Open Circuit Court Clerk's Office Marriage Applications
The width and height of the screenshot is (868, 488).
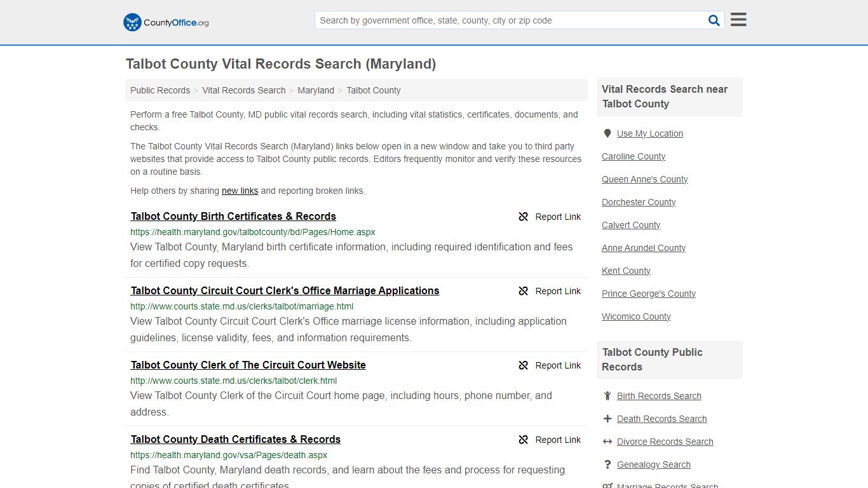[x=285, y=290]
